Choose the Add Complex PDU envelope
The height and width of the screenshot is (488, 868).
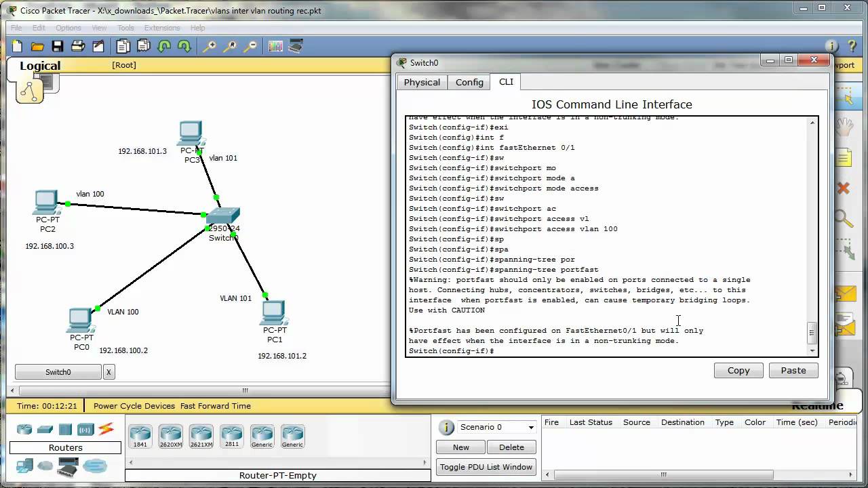tap(845, 325)
